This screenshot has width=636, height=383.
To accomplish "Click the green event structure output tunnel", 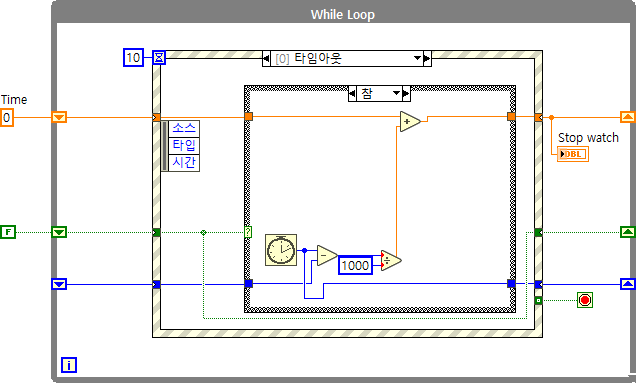I will pyautogui.click(x=539, y=232).
